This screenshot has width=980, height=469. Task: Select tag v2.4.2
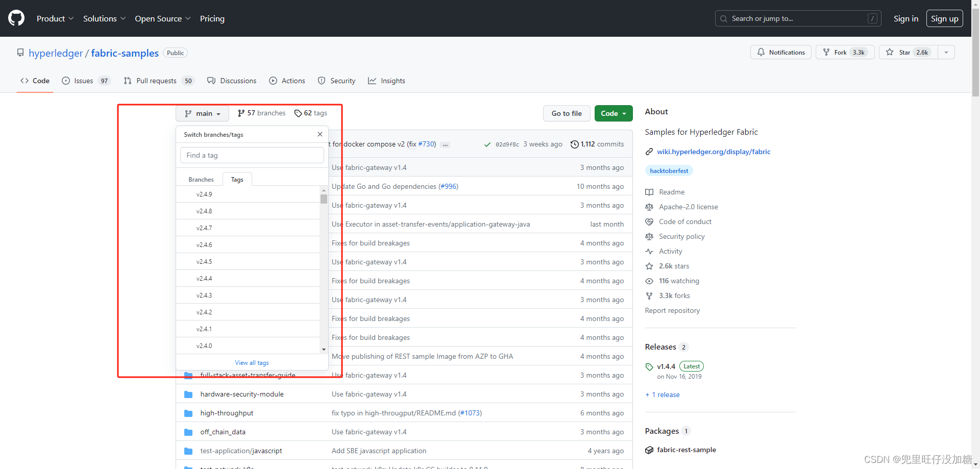click(248, 312)
